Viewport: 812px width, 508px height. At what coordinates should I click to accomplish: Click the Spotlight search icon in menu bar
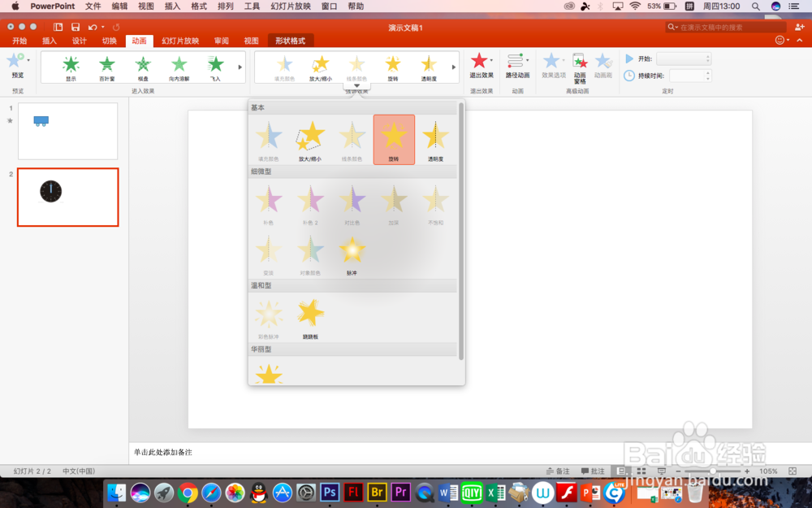click(755, 7)
